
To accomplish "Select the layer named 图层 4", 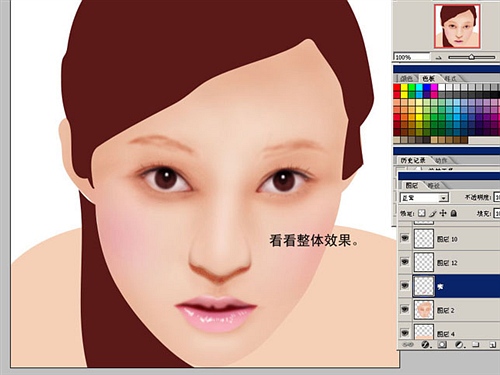I will click(x=446, y=334).
